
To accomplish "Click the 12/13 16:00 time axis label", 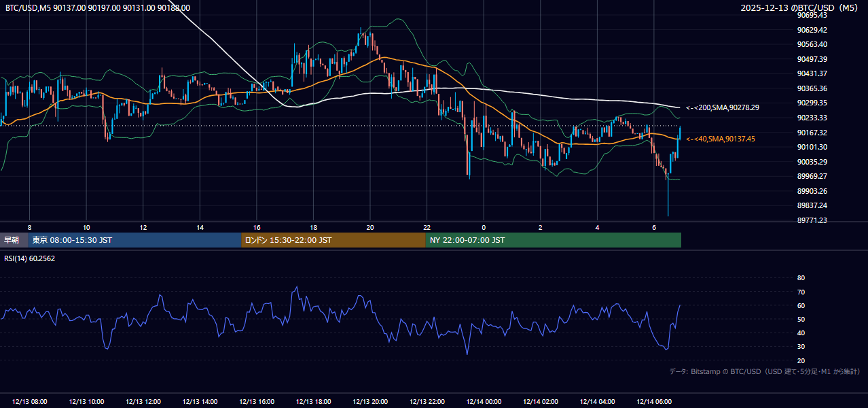I will 257,402.
